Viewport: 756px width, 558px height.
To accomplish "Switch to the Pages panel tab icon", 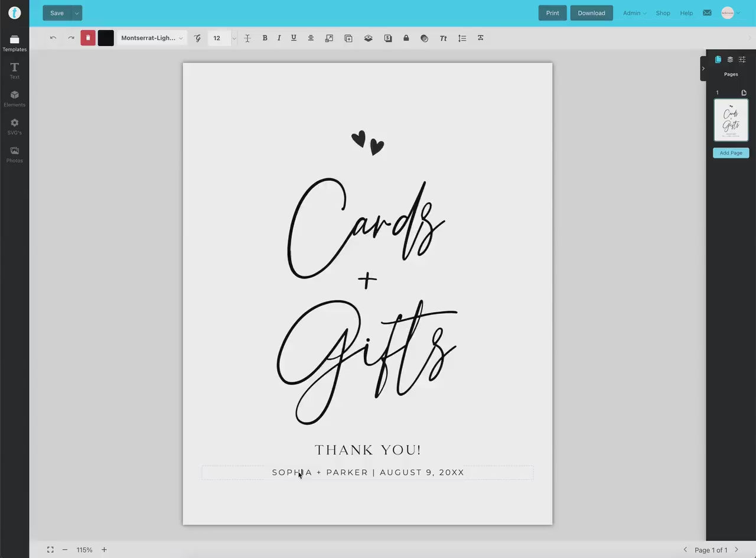I will (718, 59).
